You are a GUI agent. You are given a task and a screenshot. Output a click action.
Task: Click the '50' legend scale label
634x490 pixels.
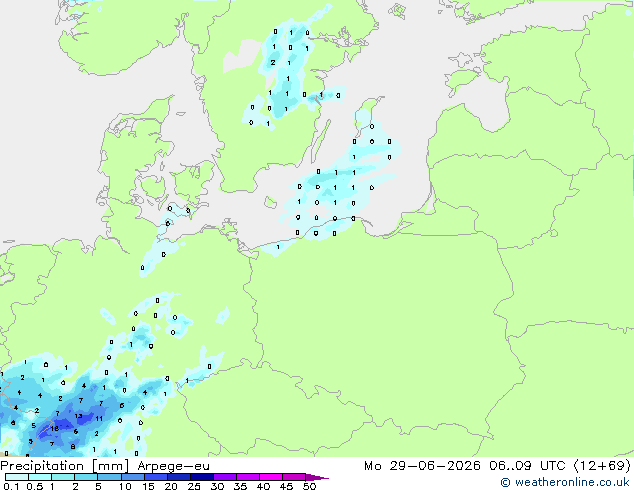309,486
